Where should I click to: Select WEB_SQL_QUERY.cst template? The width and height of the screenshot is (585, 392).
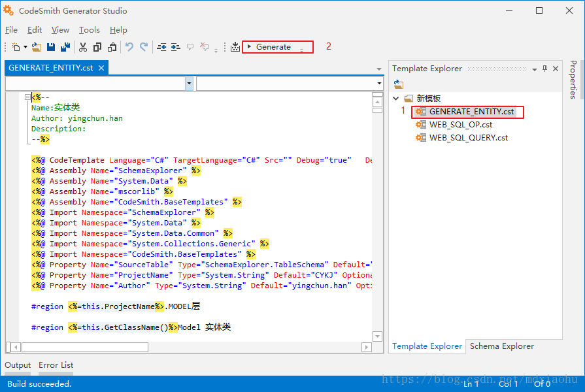pos(468,138)
